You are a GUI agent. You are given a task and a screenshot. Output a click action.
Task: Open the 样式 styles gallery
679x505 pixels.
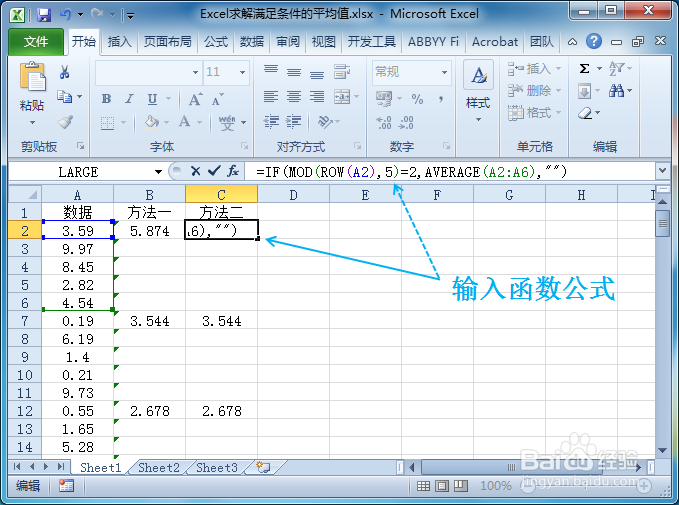pos(478,91)
